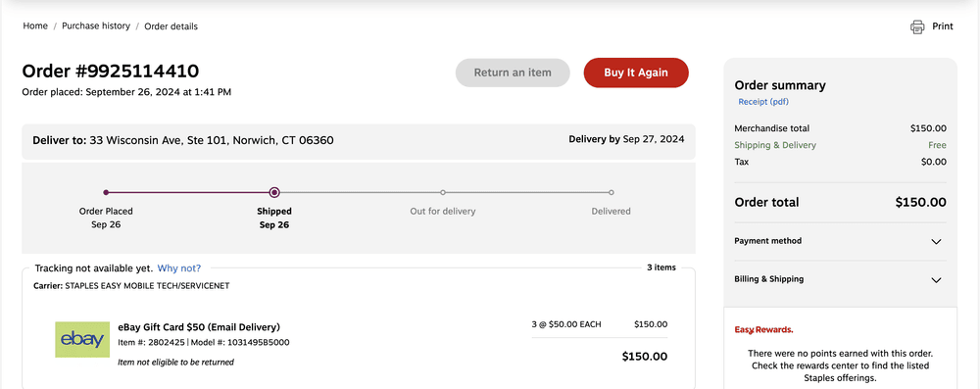Expand the Billing & Shipping section
The image size is (980, 389).
[x=840, y=279]
